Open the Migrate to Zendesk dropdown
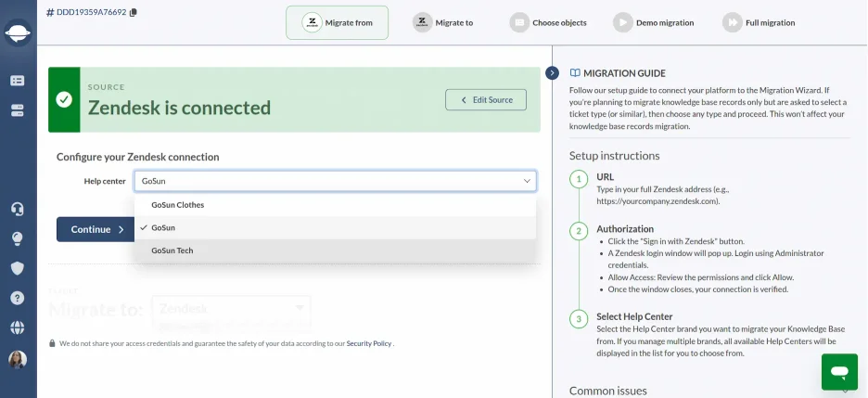This screenshot has height=398, width=868. pos(232,310)
